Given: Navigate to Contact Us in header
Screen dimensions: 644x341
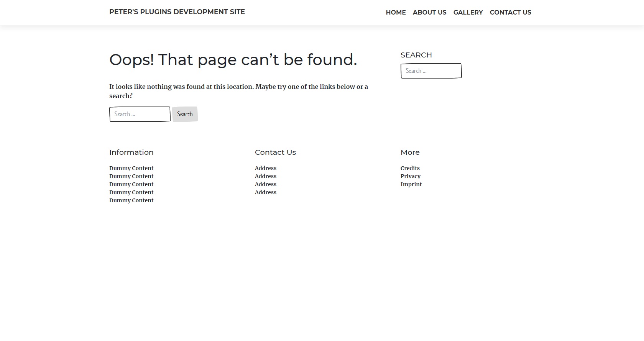Looking at the screenshot, I should pos(510,12).
